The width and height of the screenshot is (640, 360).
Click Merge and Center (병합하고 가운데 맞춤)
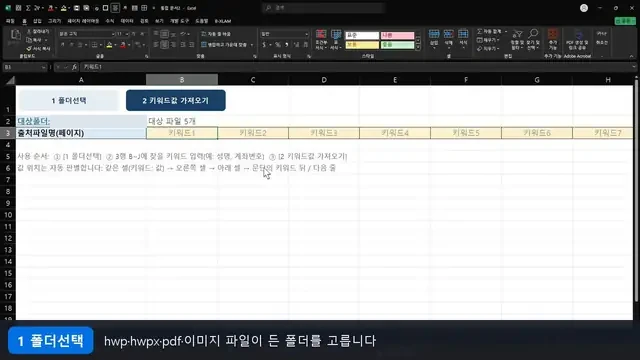pos(224,44)
